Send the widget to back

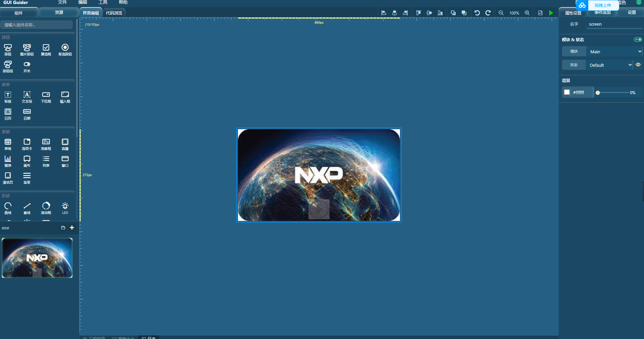[464, 13]
